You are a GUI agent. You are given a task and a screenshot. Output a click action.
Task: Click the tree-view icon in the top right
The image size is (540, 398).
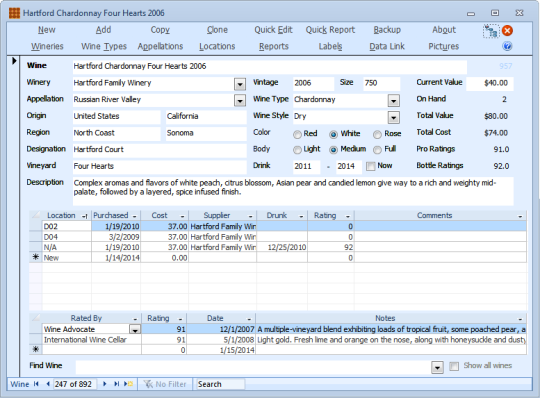point(490,31)
